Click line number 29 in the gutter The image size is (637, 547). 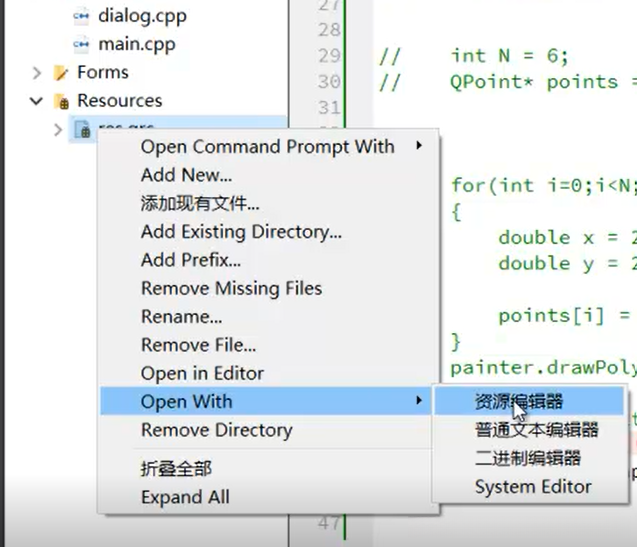(x=329, y=56)
